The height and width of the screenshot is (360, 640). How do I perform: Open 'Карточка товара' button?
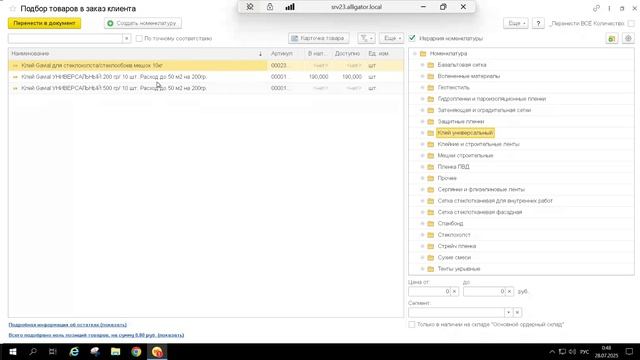[318, 38]
